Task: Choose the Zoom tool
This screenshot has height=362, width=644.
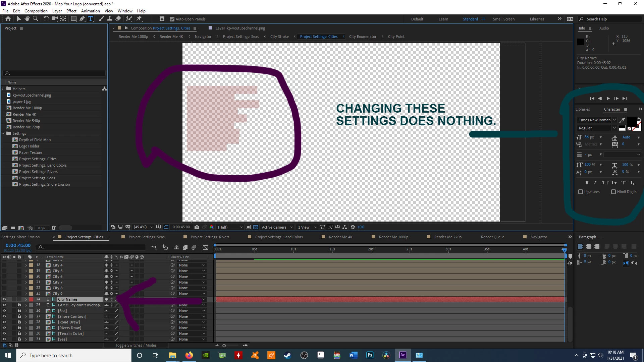Action: (x=36, y=19)
